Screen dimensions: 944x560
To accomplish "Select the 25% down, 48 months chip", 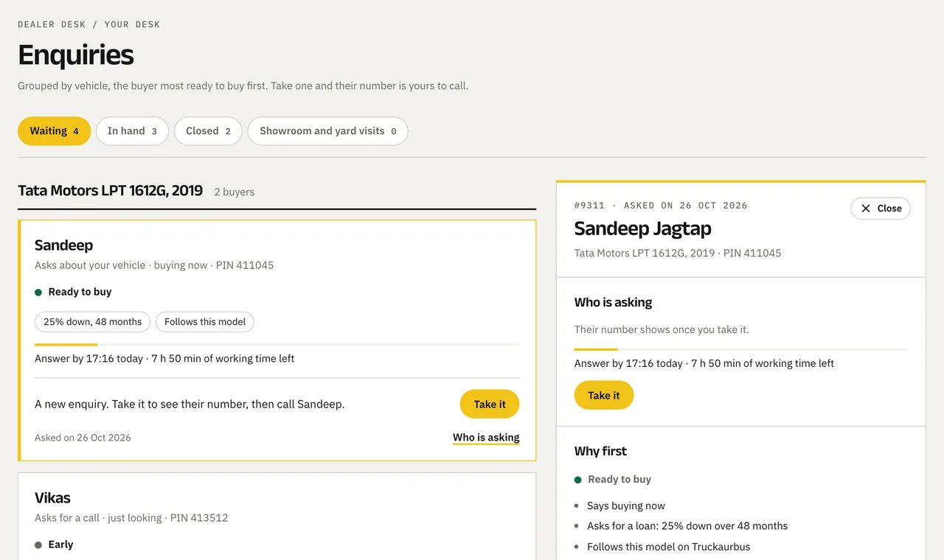I will [x=92, y=322].
